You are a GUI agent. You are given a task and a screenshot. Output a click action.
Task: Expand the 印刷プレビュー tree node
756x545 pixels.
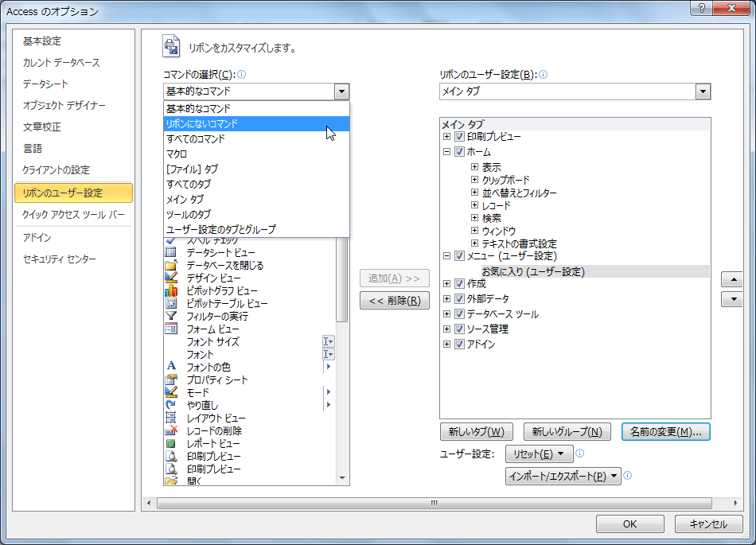coord(447,136)
